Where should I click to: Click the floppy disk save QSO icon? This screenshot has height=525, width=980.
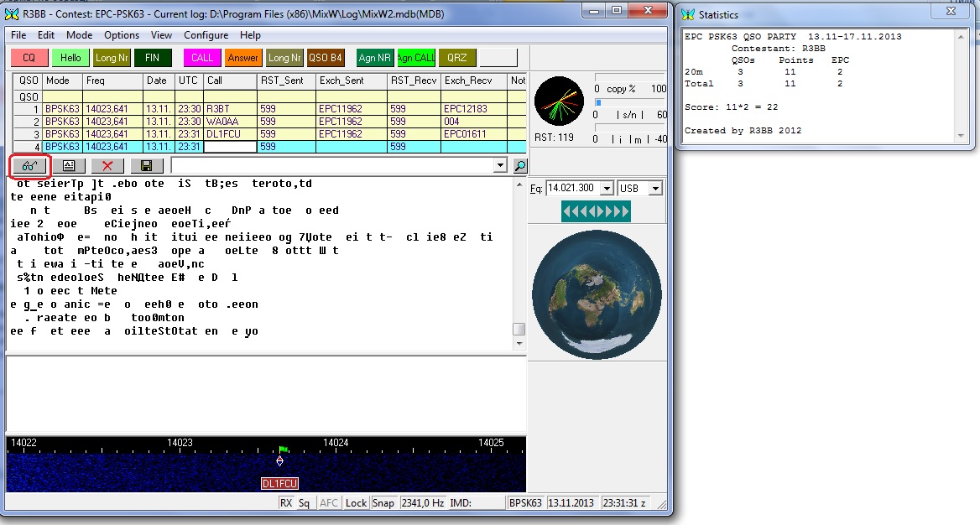click(x=147, y=166)
